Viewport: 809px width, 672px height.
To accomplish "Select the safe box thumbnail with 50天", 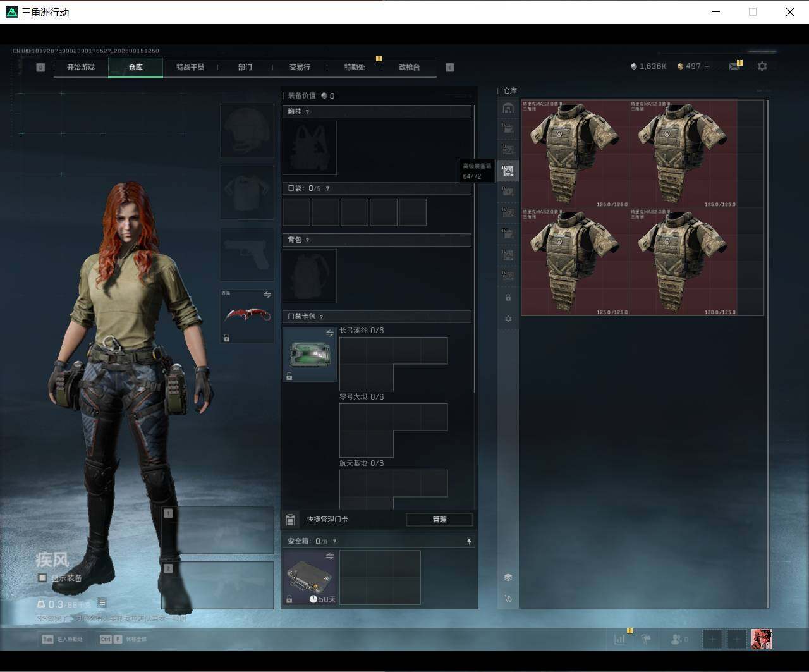I will point(310,578).
